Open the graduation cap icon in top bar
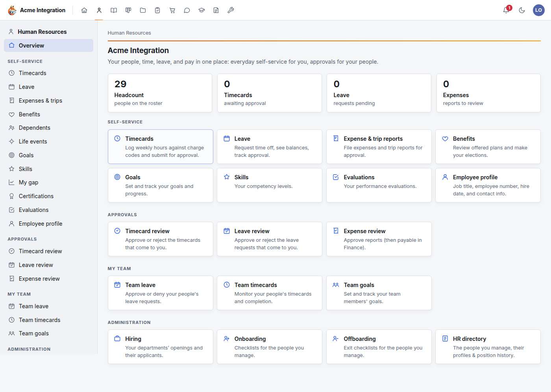The image size is (551, 392). pyautogui.click(x=202, y=10)
